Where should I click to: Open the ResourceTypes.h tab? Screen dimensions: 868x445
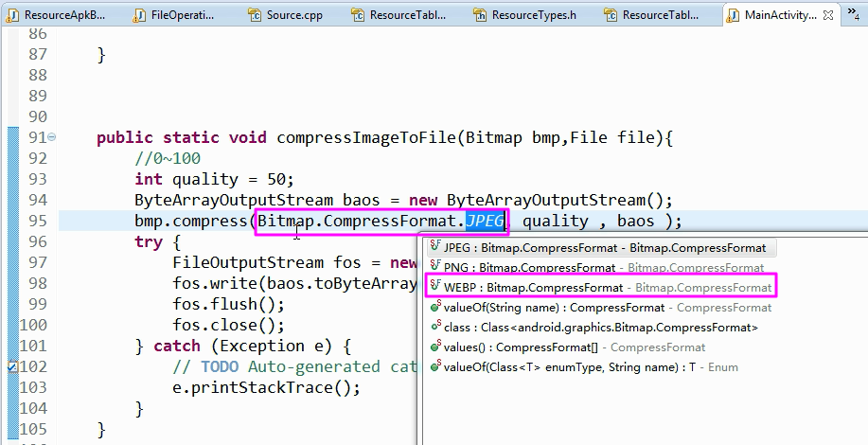(x=527, y=15)
